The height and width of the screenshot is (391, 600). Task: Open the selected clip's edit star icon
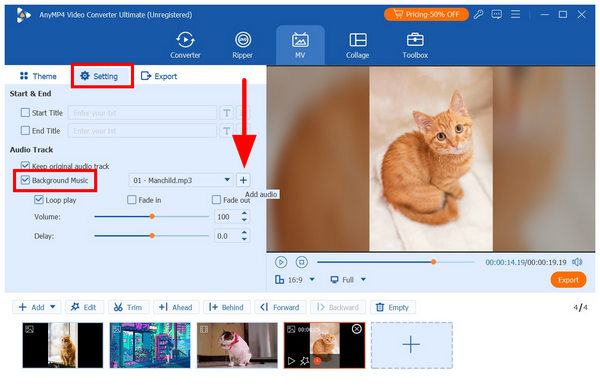(305, 361)
